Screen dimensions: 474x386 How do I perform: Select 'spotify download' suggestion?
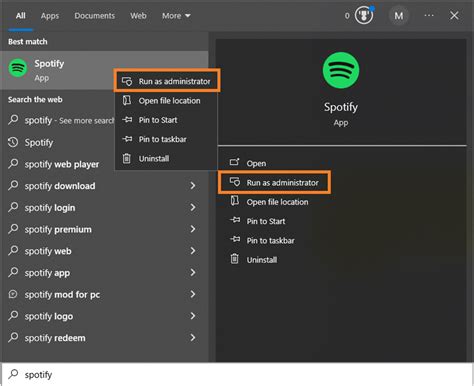point(104,186)
